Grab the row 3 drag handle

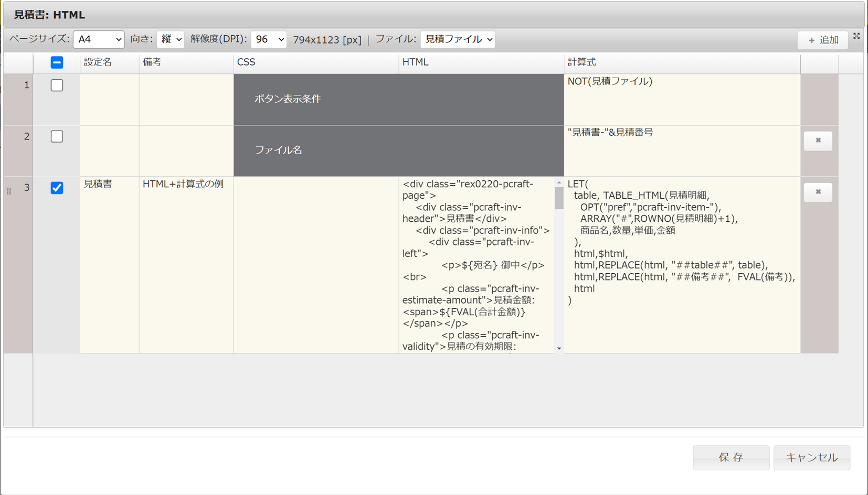(x=9, y=191)
